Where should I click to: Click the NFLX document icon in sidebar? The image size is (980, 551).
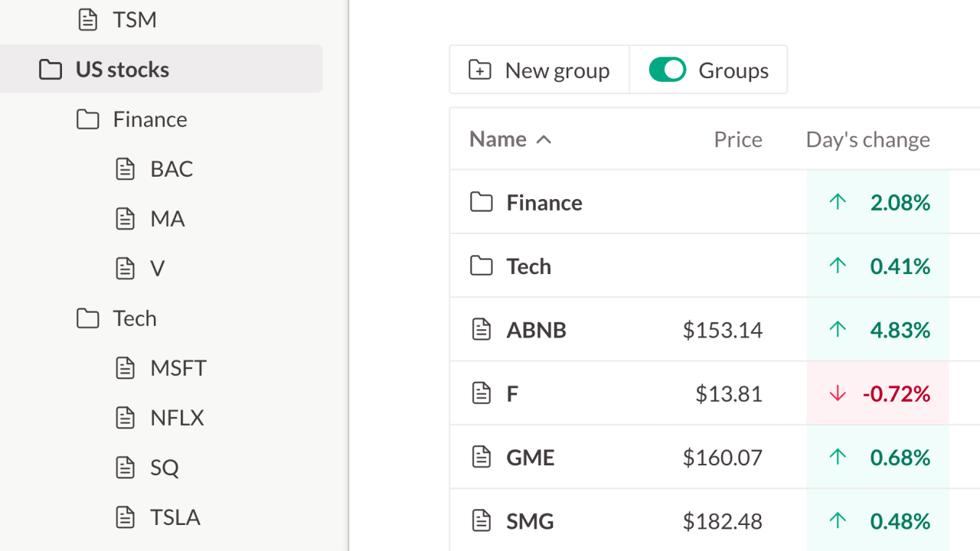125,418
